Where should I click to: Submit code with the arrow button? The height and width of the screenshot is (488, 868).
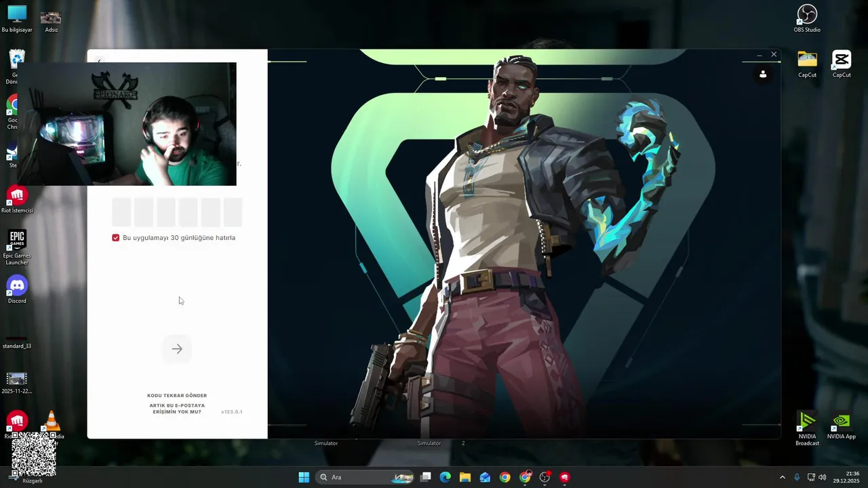[177, 349]
